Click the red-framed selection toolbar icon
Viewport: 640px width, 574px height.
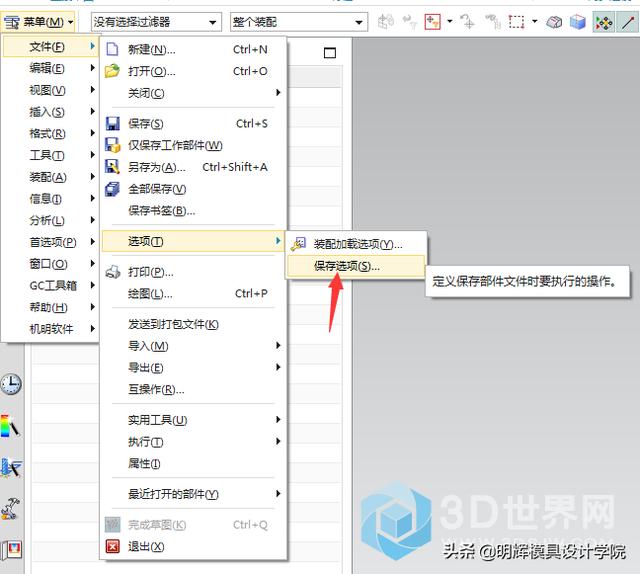tap(432, 22)
